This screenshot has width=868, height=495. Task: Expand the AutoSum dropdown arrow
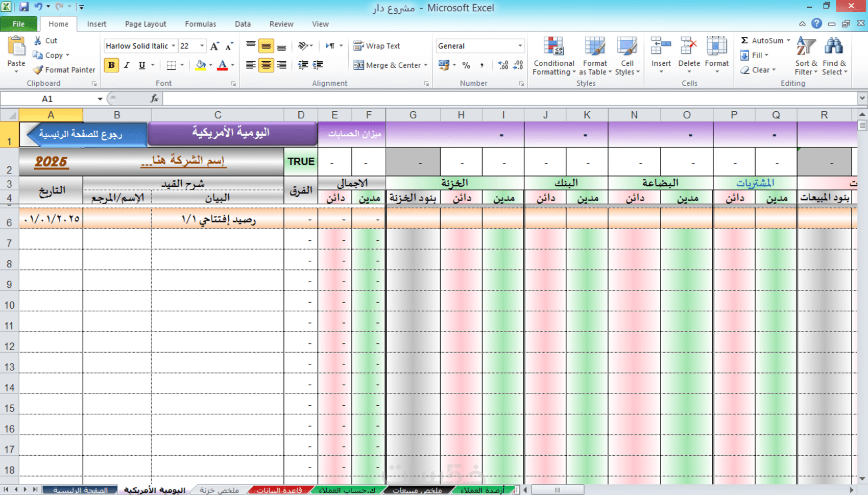788,40
